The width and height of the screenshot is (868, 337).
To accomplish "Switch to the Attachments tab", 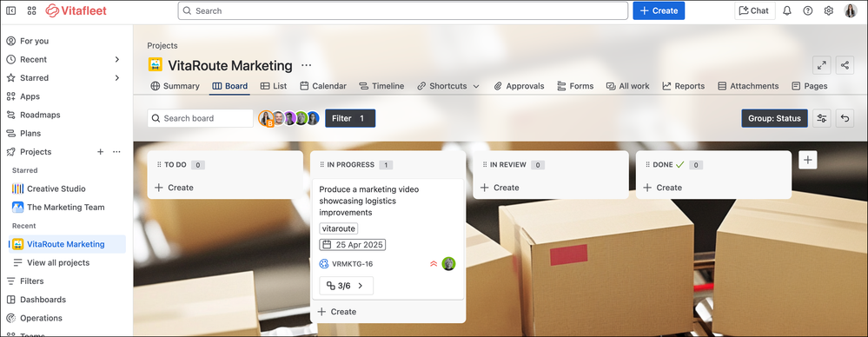I will [x=748, y=86].
